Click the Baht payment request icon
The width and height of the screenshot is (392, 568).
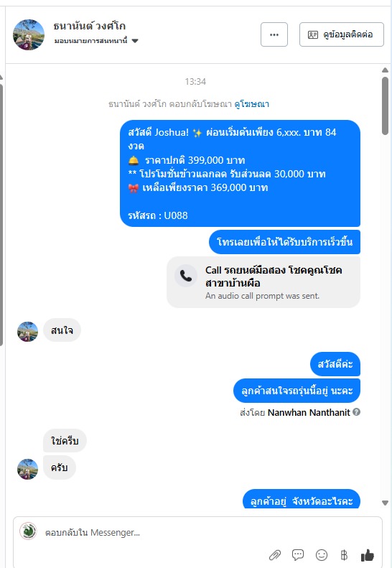tap(344, 555)
